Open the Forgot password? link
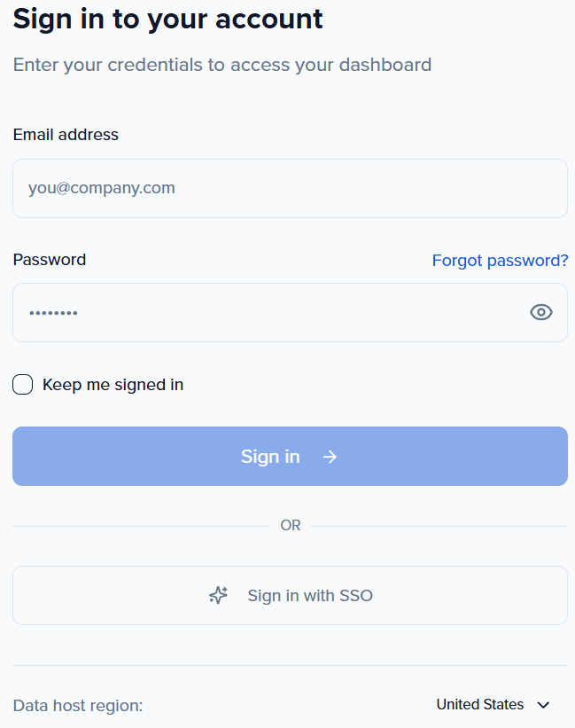The width and height of the screenshot is (575, 728). pyautogui.click(x=500, y=260)
